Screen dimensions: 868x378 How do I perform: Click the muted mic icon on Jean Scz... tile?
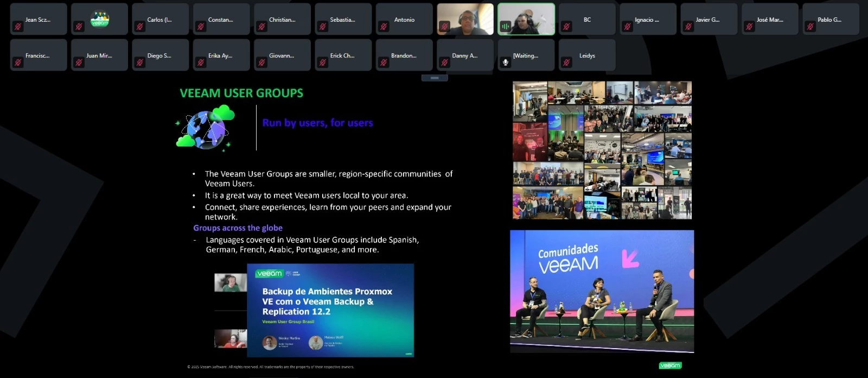pyautogui.click(x=18, y=27)
